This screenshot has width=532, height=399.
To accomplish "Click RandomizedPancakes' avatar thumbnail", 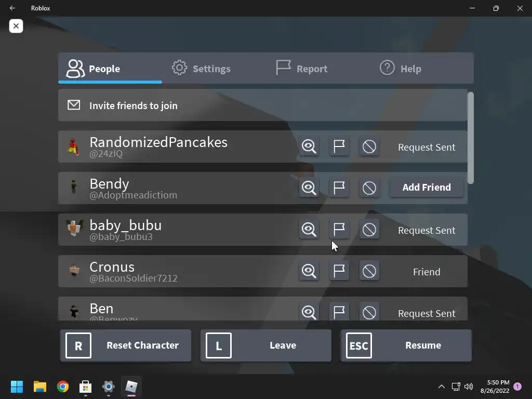I will tap(74, 147).
